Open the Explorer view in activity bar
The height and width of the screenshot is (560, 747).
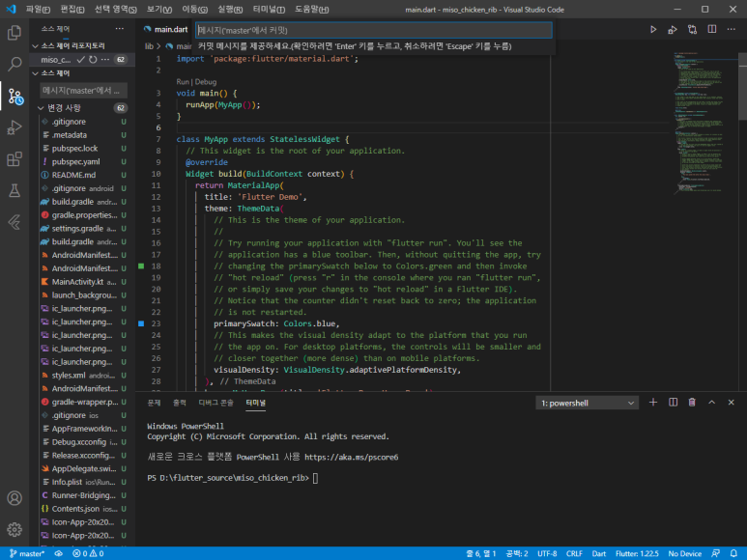(14, 33)
